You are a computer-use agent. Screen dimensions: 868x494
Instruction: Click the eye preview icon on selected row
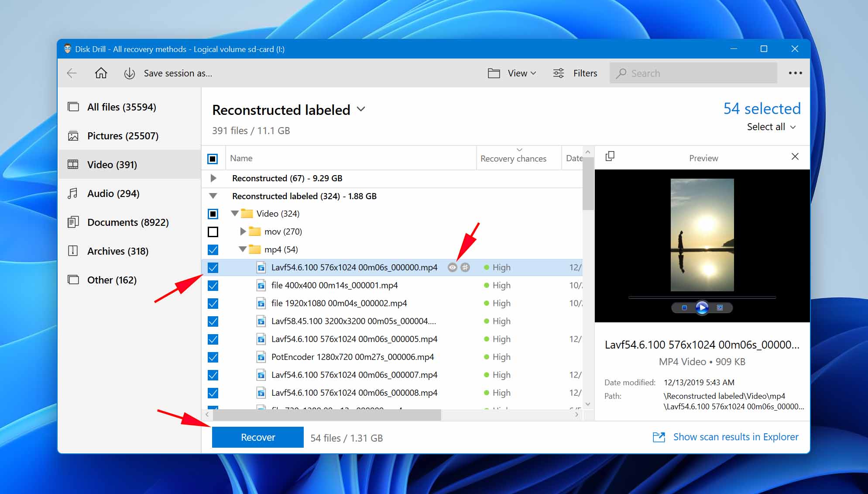point(453,267)
